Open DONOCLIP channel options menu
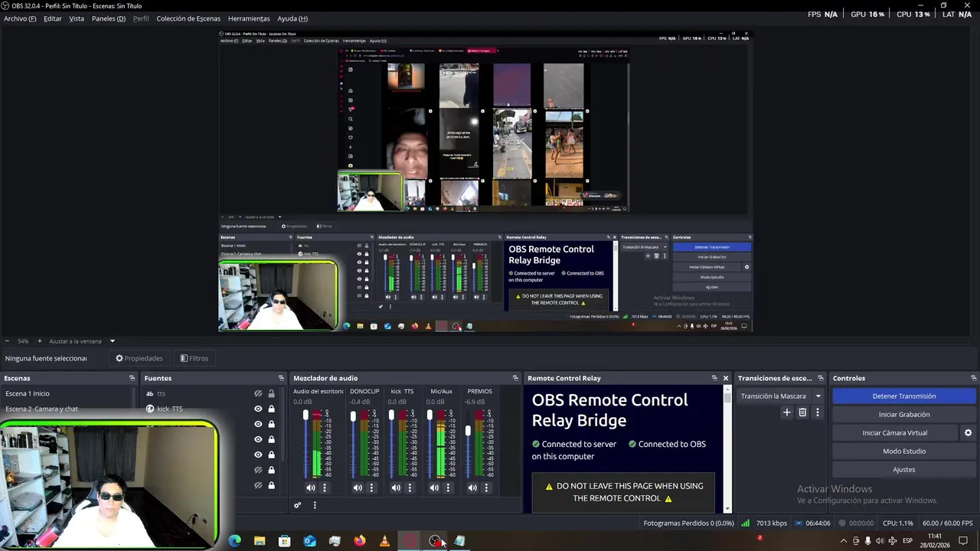This screenshot has height=551, width=980. click(x=371, y=487)
